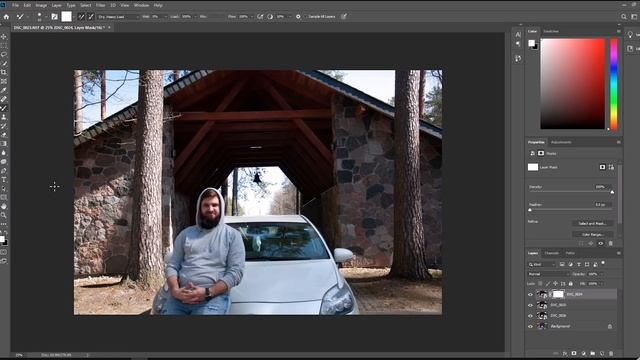The height and width of the screenshot is (360, 640).
Task: Open the Mixer Brush preset combination dropdown
Action: point(118,17)
